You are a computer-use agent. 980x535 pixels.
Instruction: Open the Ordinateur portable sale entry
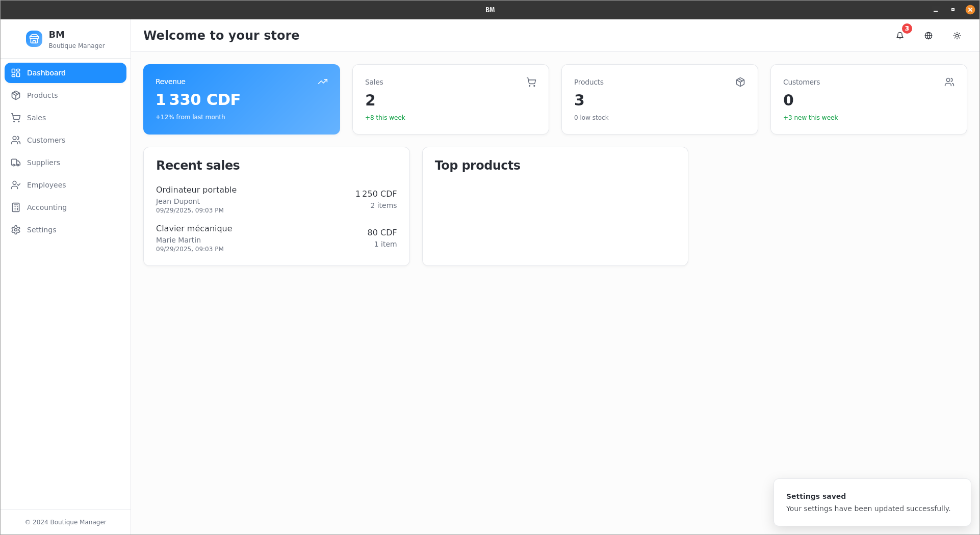pyautogui.click(x=276, y=199)
